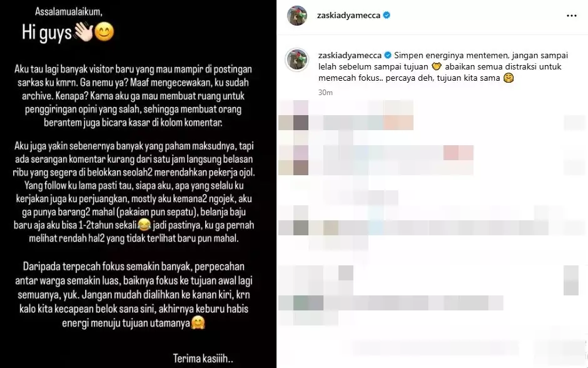Click the black story image post
This screenshot has height=368, width=588.
click(x=138, y=184)
